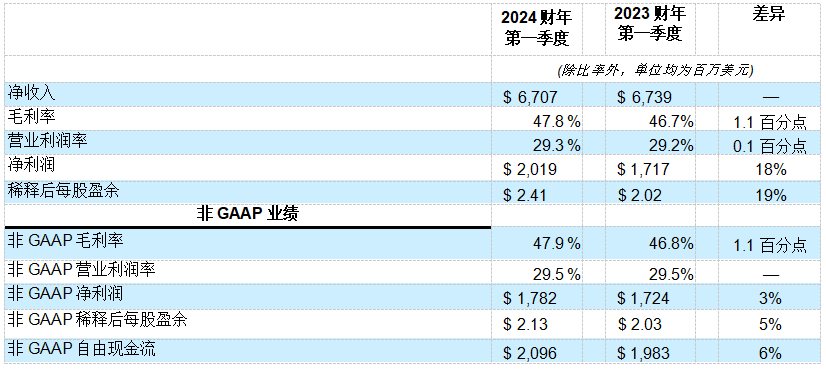Select the 非 GAAP 毛利率 row label
Image resolution: width=826 pixels, height=369 pixels.
65,240
